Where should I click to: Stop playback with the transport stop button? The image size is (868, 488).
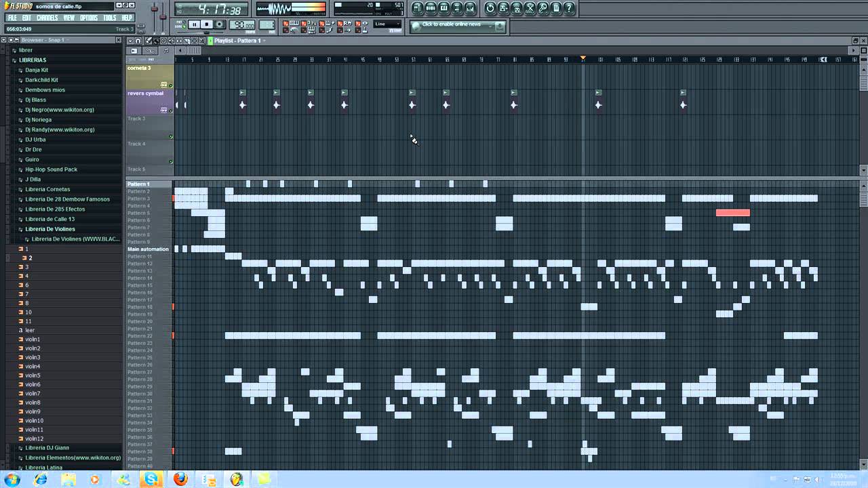tap(207, 24)
